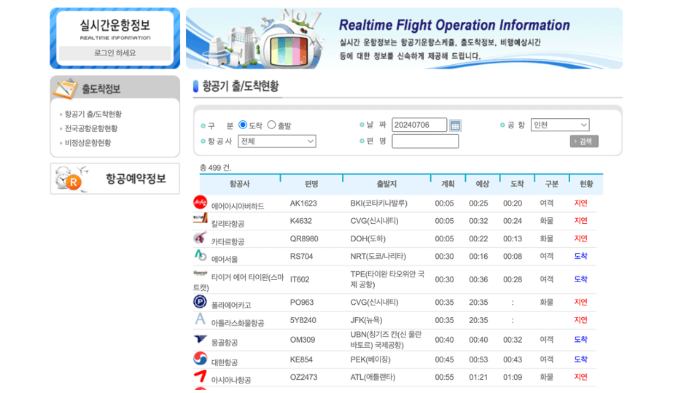Image resolution: width=700 pixels, height=393 pixels.
Task: Open the 공항 인천 dropdown
Action: [x=560, y=125]
